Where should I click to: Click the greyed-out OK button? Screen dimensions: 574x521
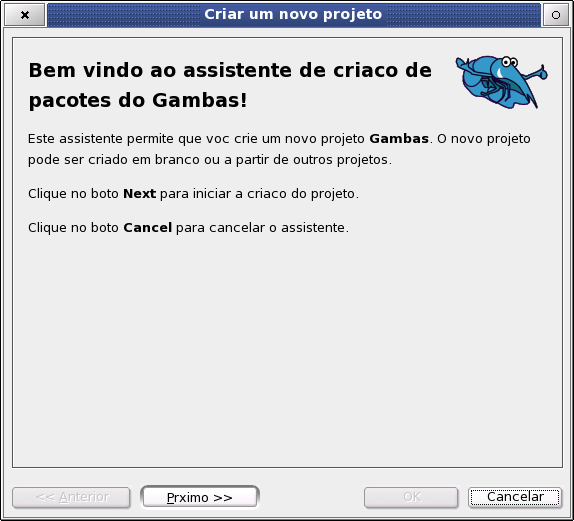(411, 497)
